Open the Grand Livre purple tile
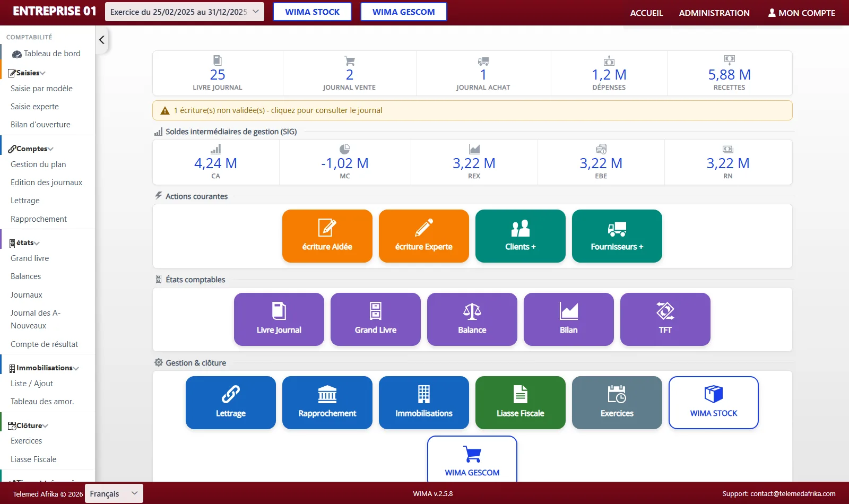Screen dimensions: 849x504 pyautogui.click(x=376, y=319)
